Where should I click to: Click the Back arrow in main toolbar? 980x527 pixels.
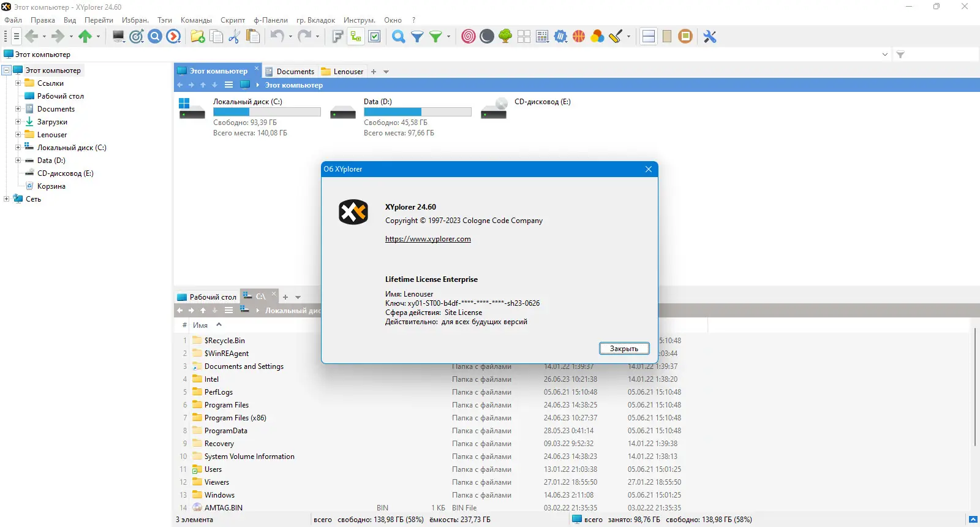(32, 37)
